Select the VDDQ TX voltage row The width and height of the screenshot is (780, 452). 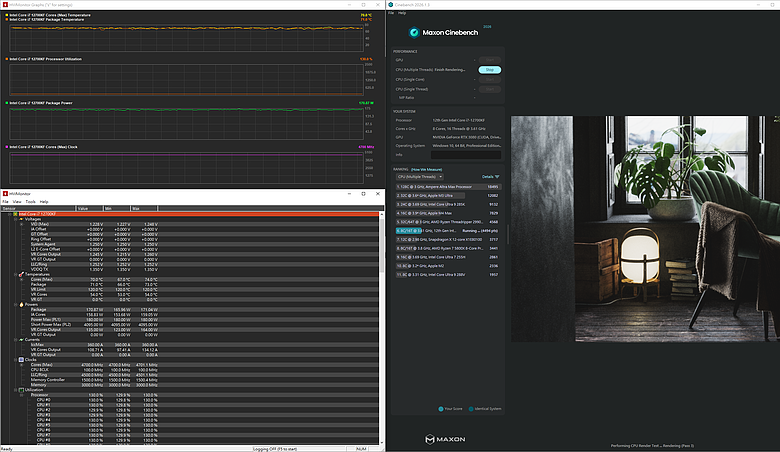(x=190, y=269)
